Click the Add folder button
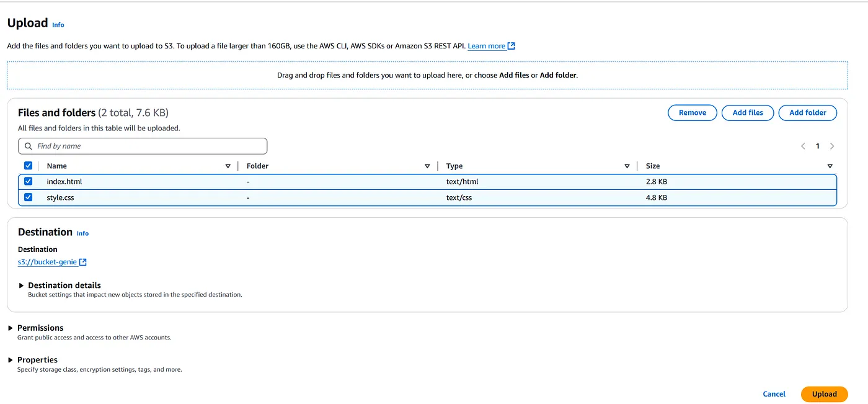 tap(807, 113)
